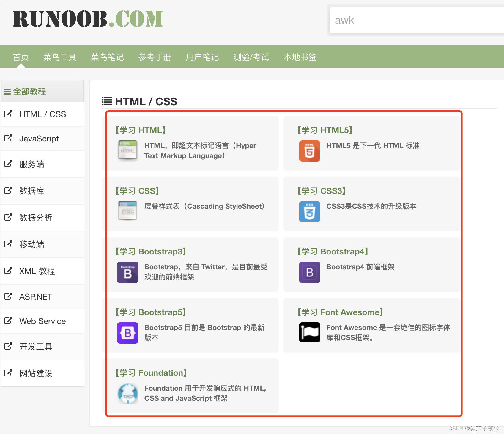Click text 'HTML5 是下一代 HTML 标准'
This screenshot has width=504, height=434.
coord(373,146)
